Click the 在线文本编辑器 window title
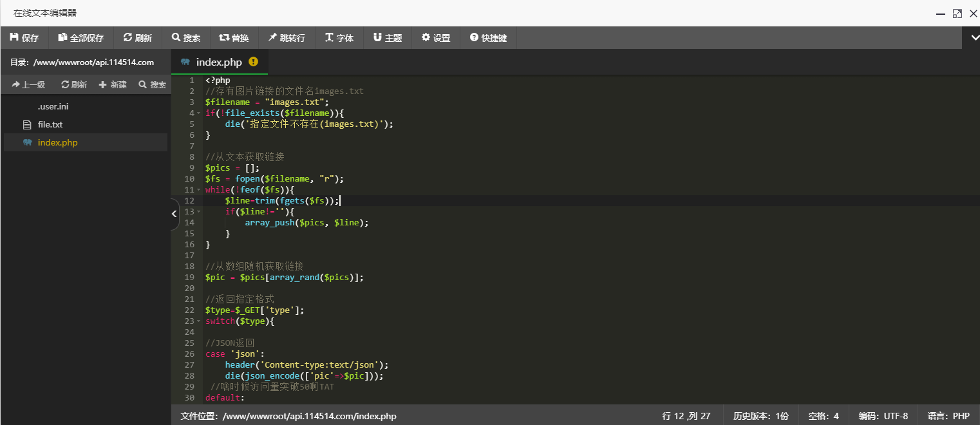The width and height of the screenshot is (980, 425). click(45, 13)
